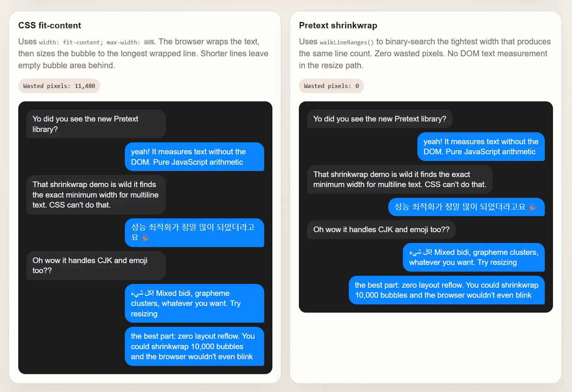Click the single-line "Oh wow it handles CJK" bubble
Screen dimensions: 572x392
pos(381,230)
